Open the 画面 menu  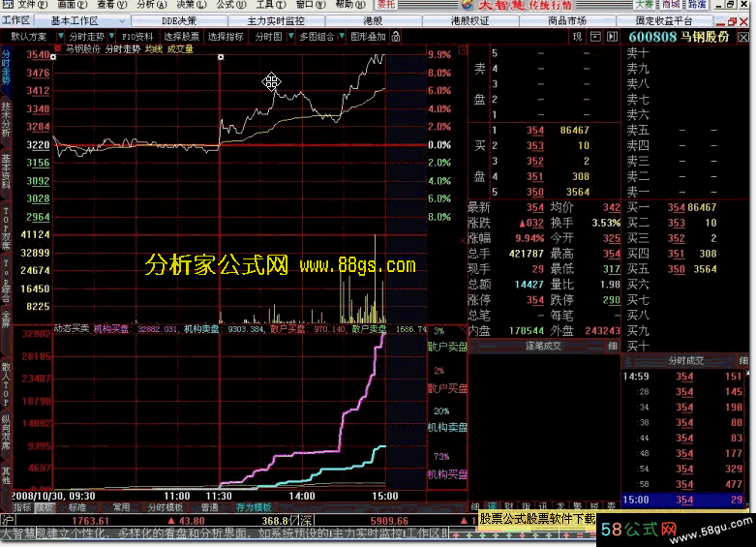tap(73, 4)
